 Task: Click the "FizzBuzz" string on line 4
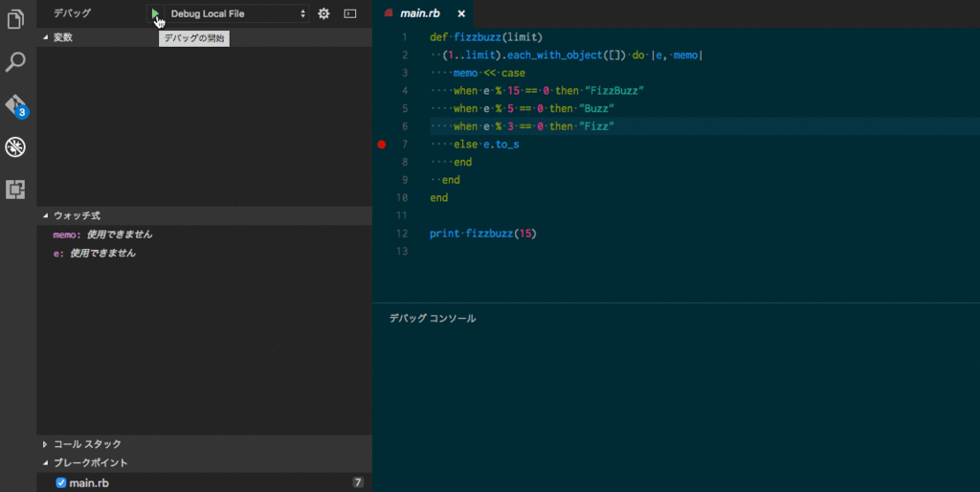point(613,91)
